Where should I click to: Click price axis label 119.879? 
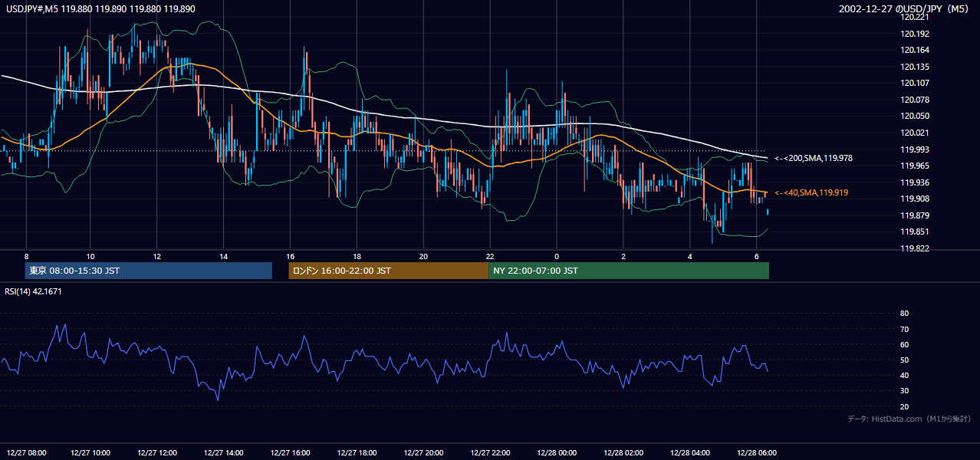pyautogui.click(x=914, y=215)
